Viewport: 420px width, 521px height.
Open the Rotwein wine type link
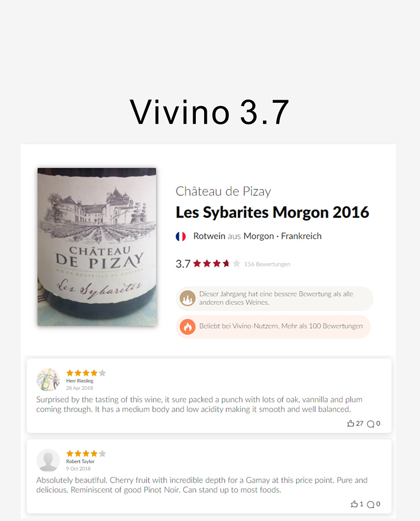[x=209, y=236]
